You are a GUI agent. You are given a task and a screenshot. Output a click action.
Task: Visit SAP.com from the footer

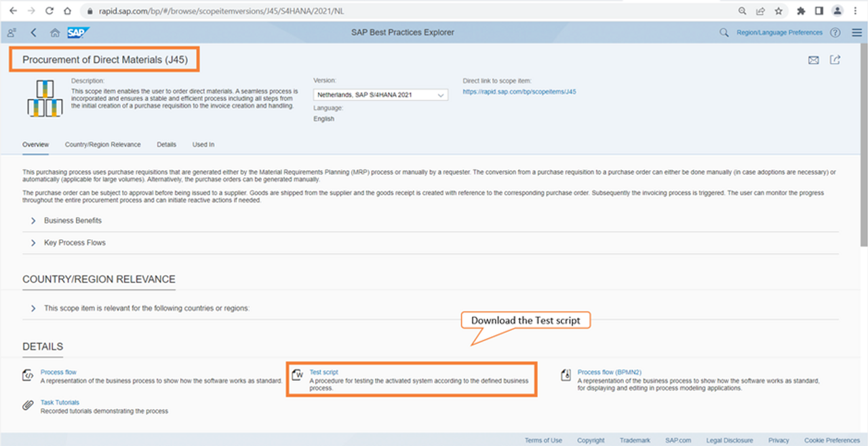(678, 440)
